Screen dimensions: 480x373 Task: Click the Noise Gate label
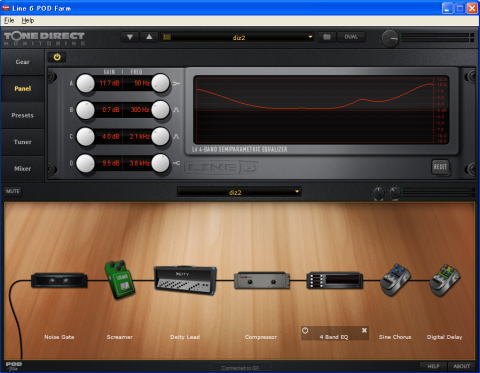click(59, 337)
